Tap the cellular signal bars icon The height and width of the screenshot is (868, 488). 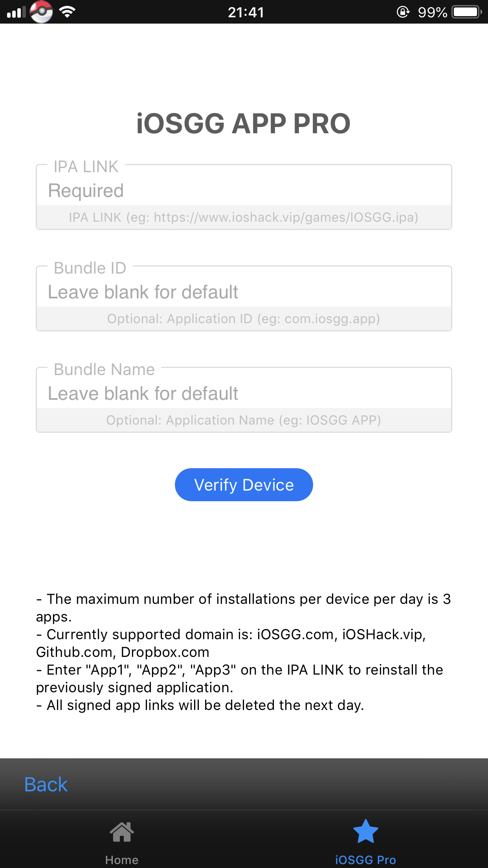(x=16, y=12)
